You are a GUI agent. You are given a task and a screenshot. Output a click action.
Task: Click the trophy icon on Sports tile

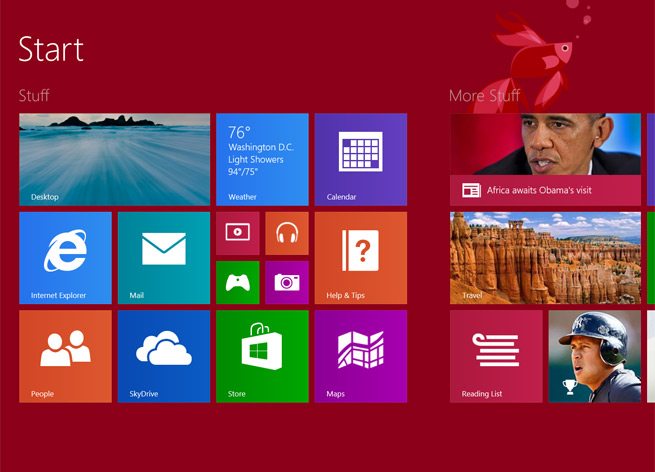[x=570, y=387]
